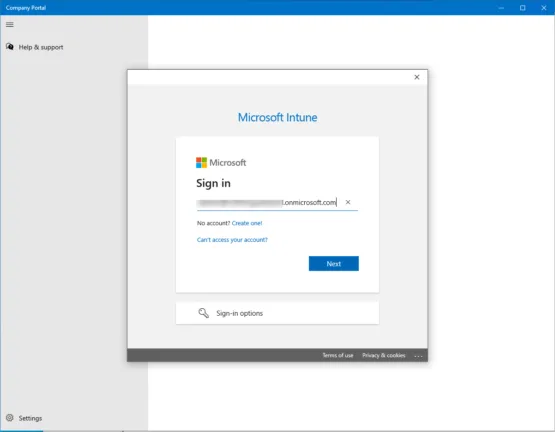Open the footer ellipsis more options
Viewport: 555px width, 432px height.
pyautogui.click(x=418, y=356)
